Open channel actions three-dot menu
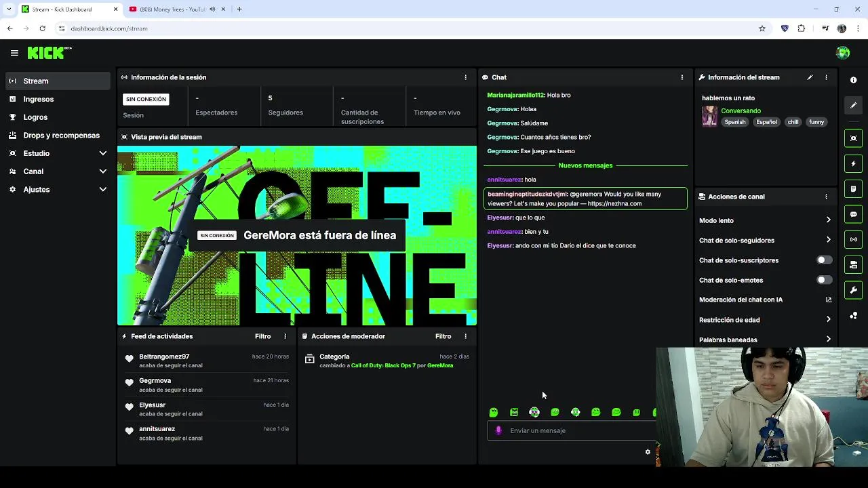Viewport: 868px width, 488px height. (826, 197)
